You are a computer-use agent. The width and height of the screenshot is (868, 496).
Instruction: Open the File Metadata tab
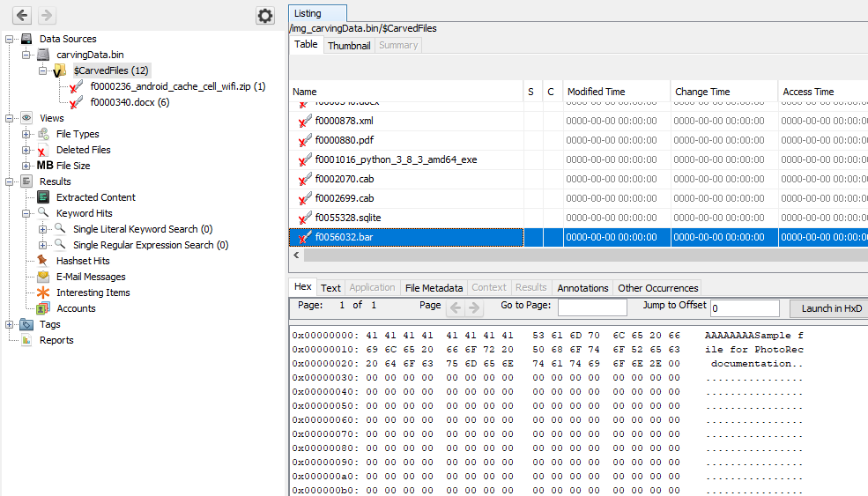[434, 287]
